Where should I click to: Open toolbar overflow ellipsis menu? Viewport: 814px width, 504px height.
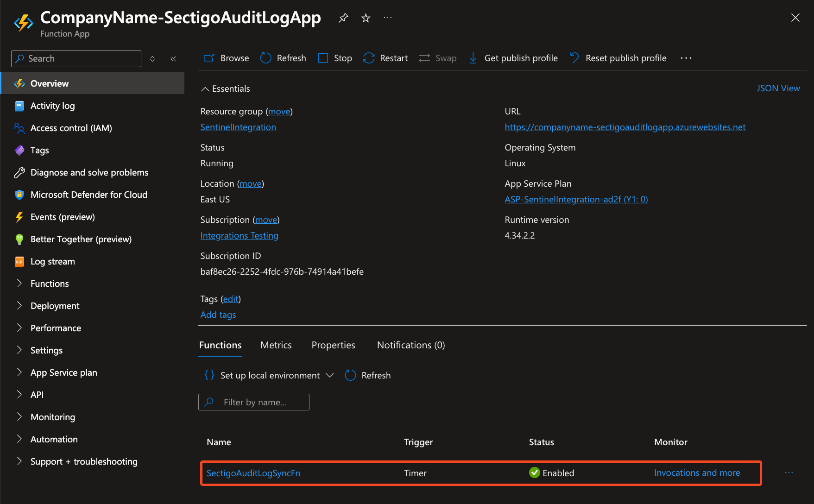tap(686, 58)
